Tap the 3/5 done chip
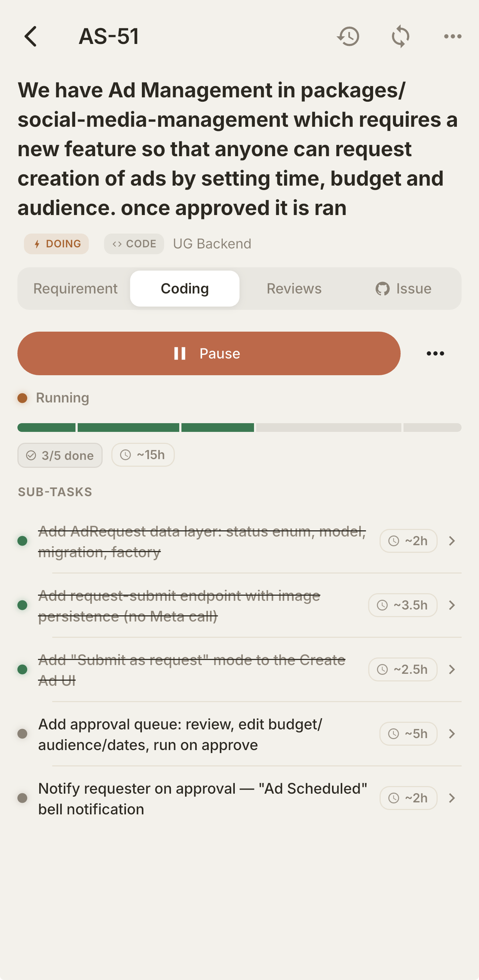 click(x=60, y=455)
